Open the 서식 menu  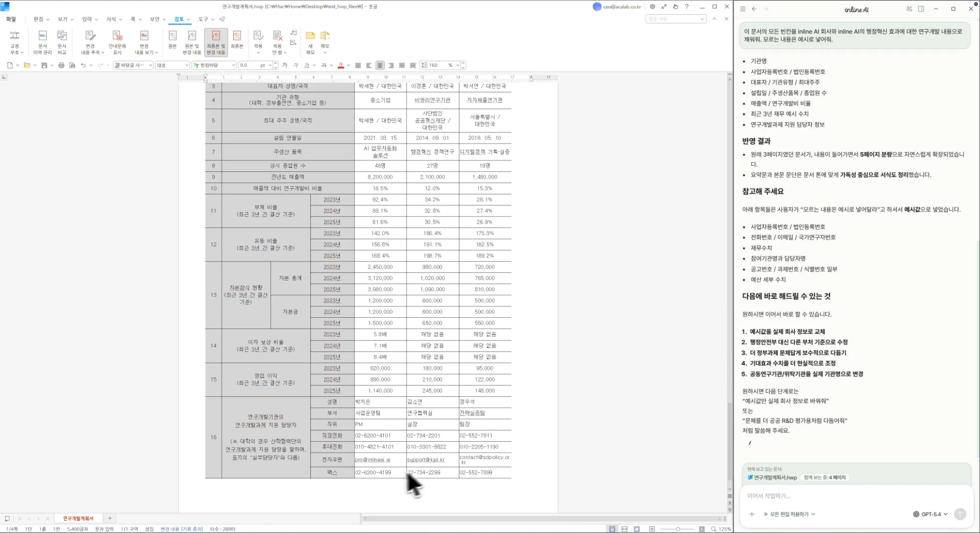click(111, 19)
